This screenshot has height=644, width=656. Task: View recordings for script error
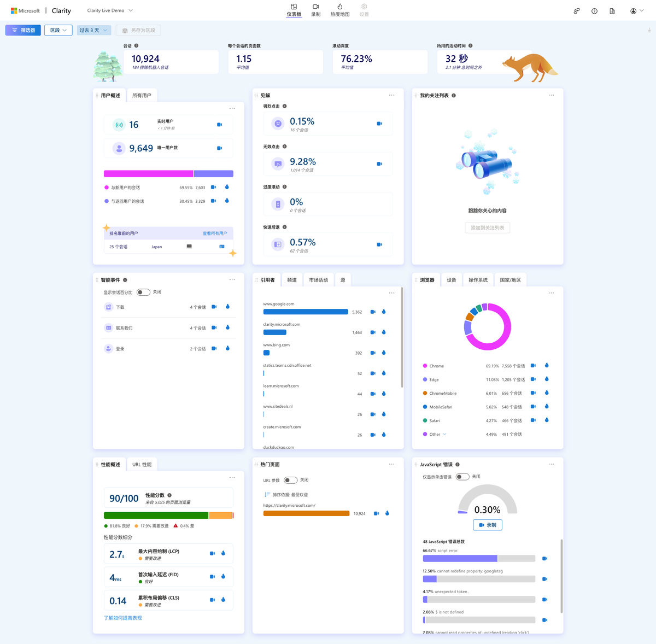coord(544,559)
